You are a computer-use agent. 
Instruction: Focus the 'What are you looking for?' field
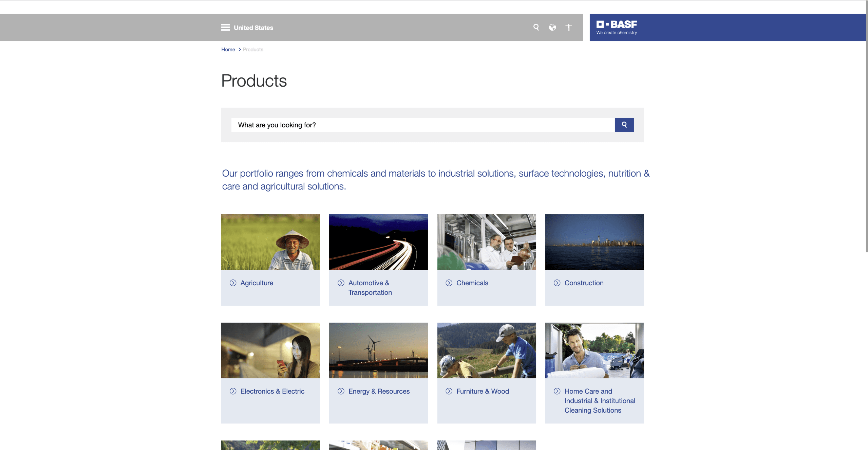click(x=422, y=125)
